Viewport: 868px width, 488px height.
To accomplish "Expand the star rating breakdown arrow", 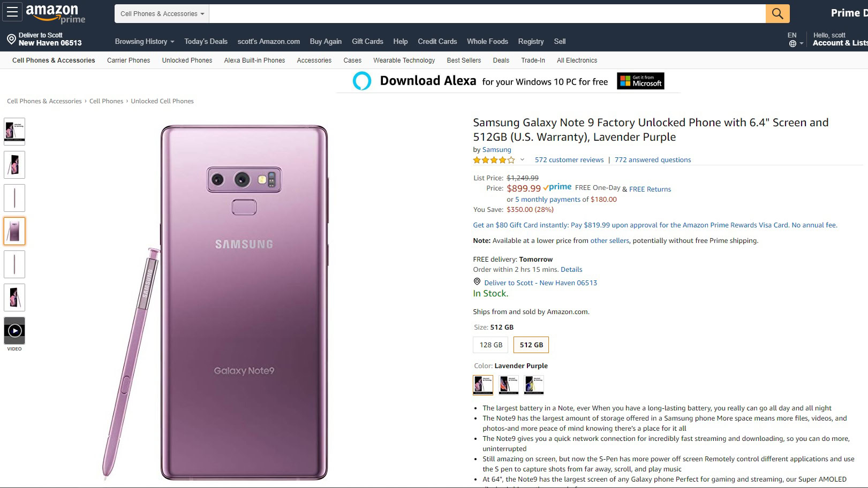I will pos(522,160).
